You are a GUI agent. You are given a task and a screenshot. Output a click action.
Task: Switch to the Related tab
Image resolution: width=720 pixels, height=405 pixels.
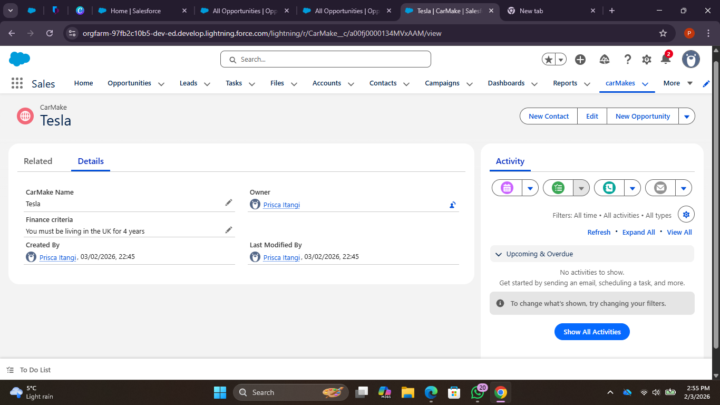pos(38,161)
